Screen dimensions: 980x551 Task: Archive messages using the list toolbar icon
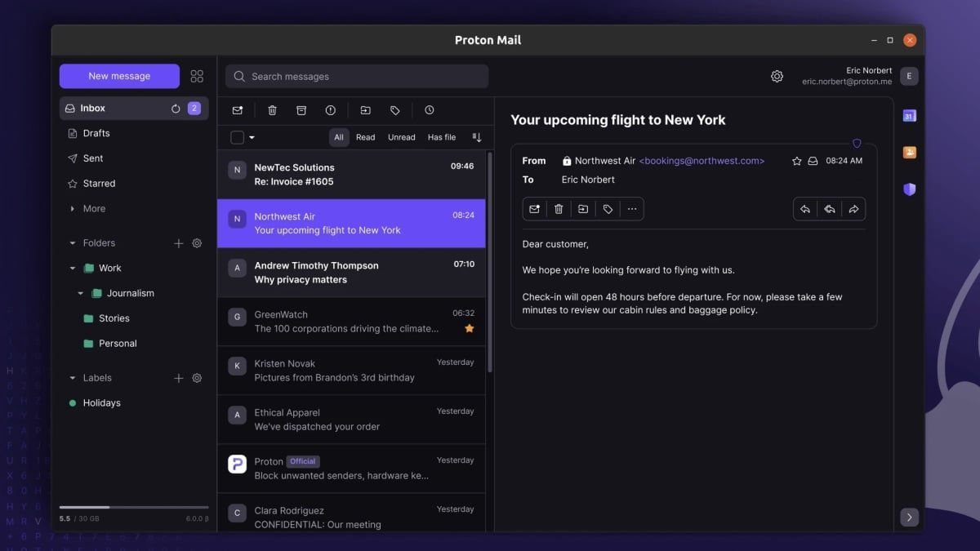pyautogui.click(x=301, y=110)
